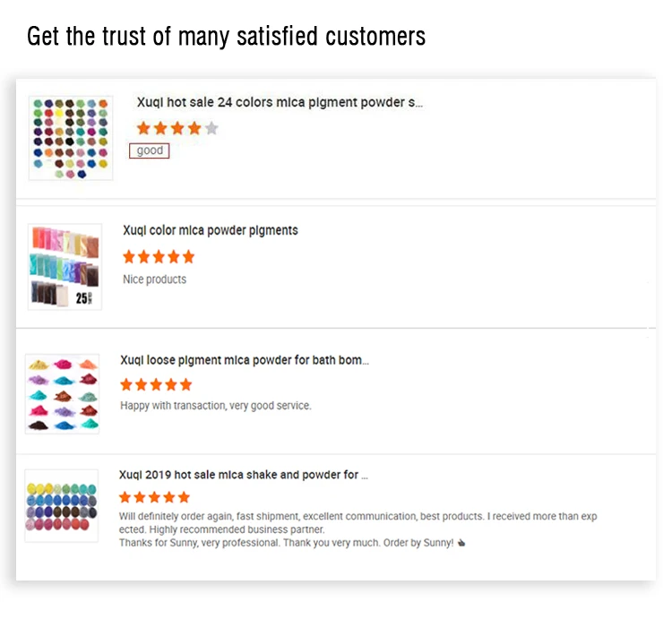Click the five-star rating of the bath bomb review
This screenshot has width=672, height=619.
coord(156,384)
